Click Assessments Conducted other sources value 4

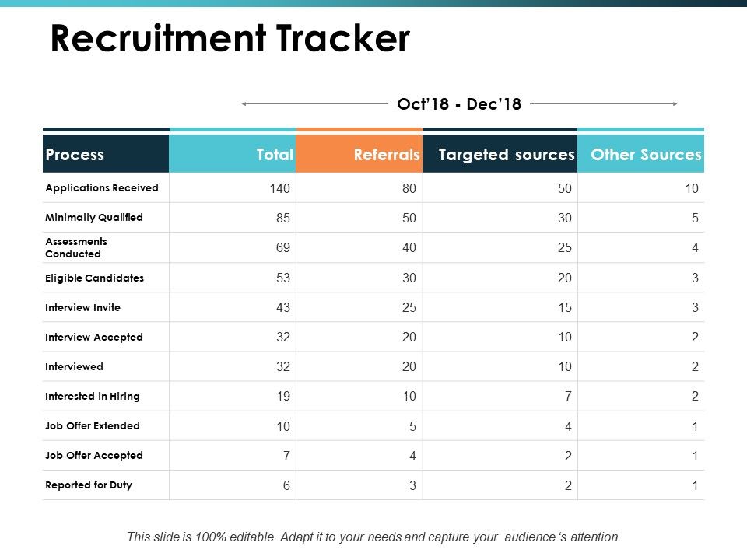coord(695,247)
